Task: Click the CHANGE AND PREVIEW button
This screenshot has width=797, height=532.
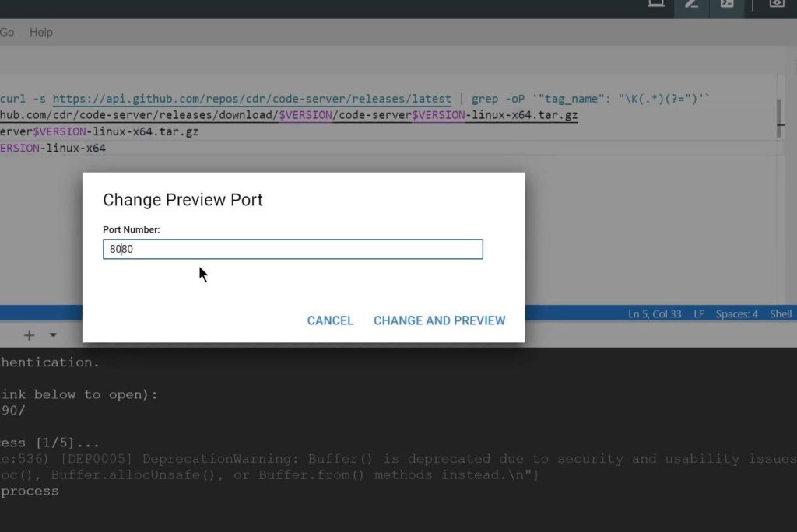Action: tap(439, 320)
